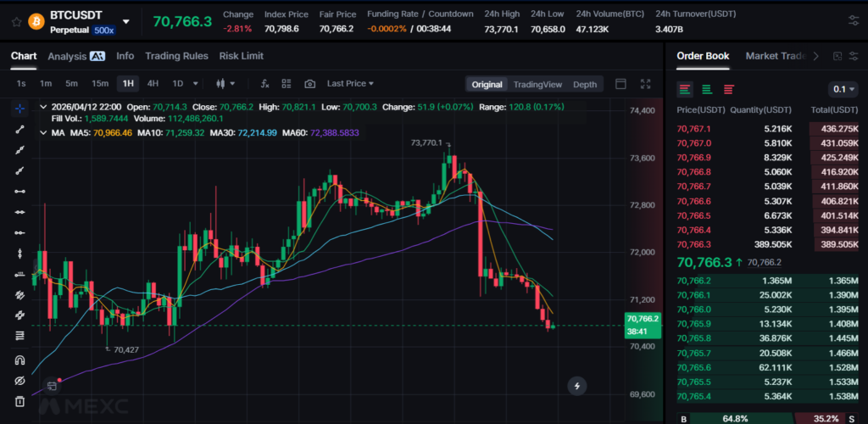Switch to the Trading Rules tab
The width and height of the screenshot is (868, 424).
click(176, 56)
